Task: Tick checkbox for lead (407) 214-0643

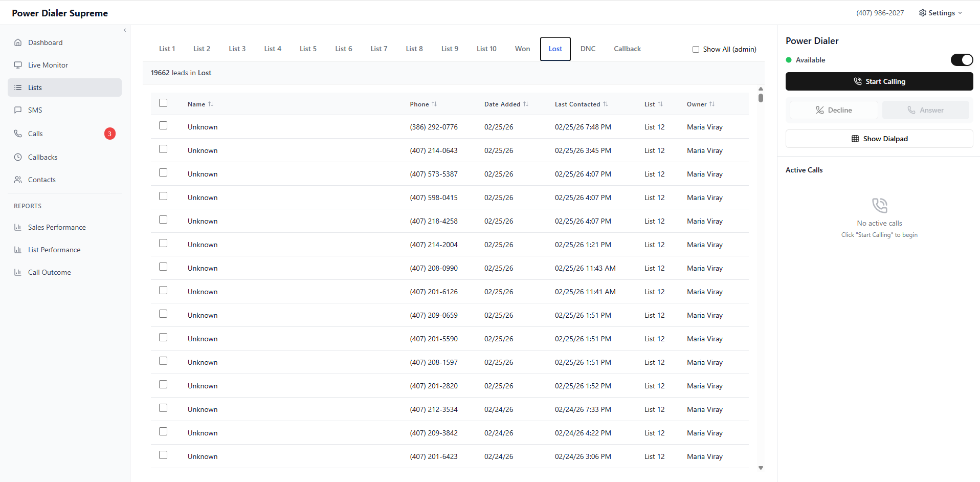Action: [163, 149]
